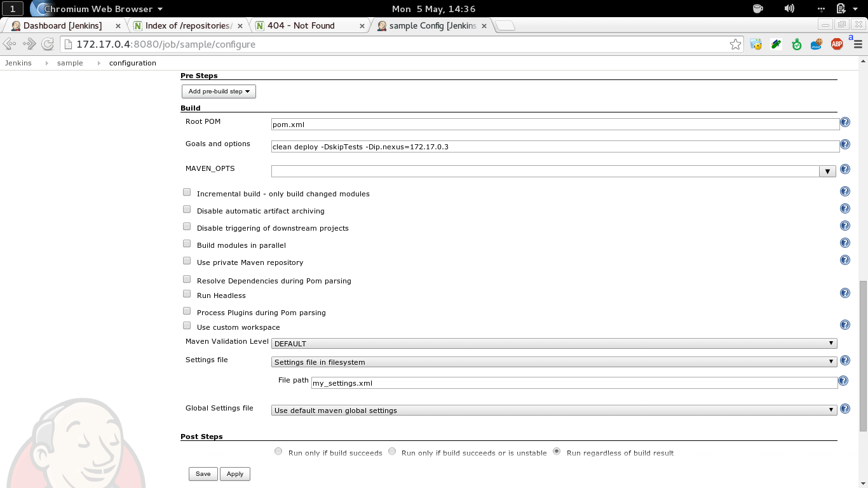Show help for Use custom workspace
This screenshot has width=868, height=488.
(x=845, y=325)
